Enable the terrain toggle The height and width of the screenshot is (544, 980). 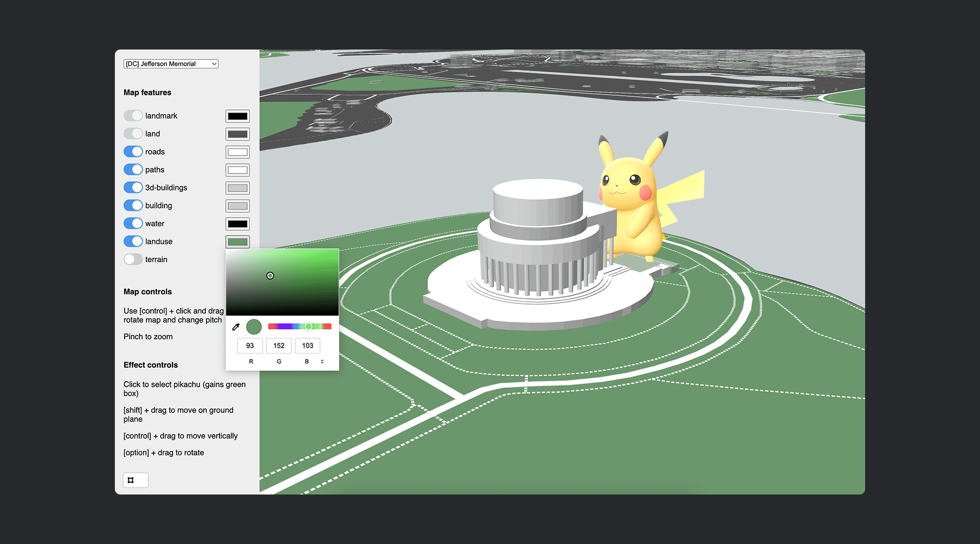pos(133,259)
